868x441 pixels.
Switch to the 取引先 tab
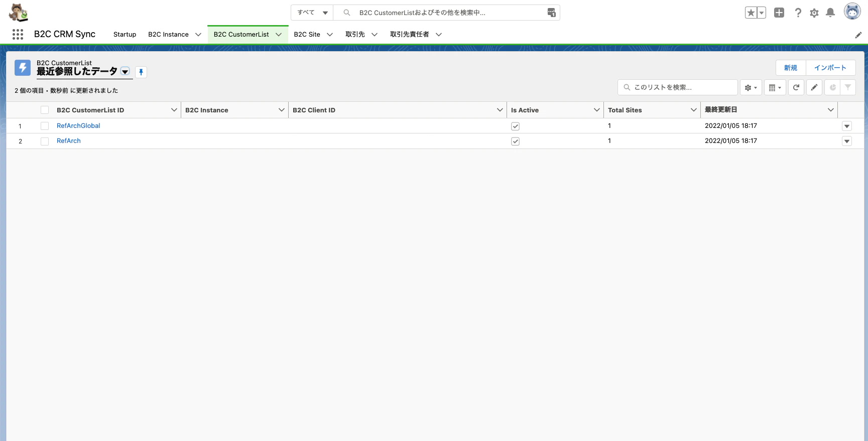pyautogui.click(x=355, y=35)
